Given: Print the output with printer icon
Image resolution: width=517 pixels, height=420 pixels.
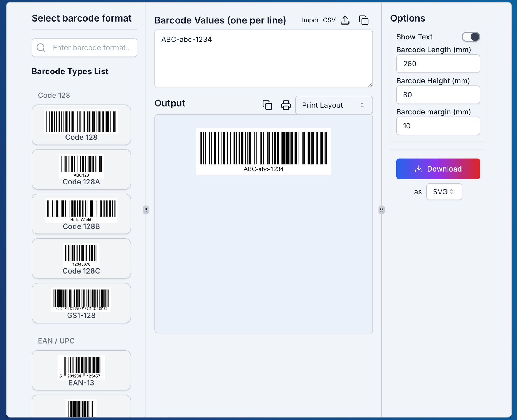Looking at the screenshot, I should pyautogui.click(x=286, y=105).
